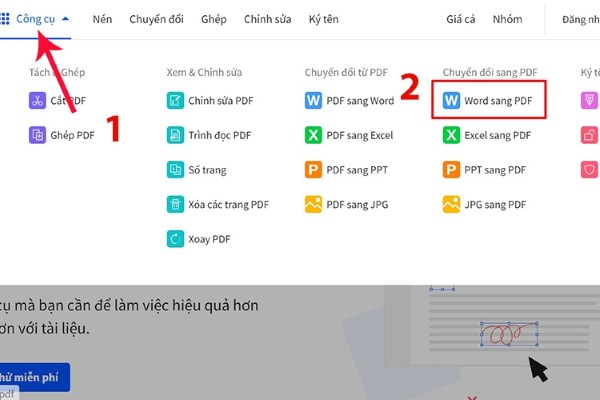The image size is (600, 400).
Task: Select Xoay PDF tool label
Action: click(x=209, y=239)
